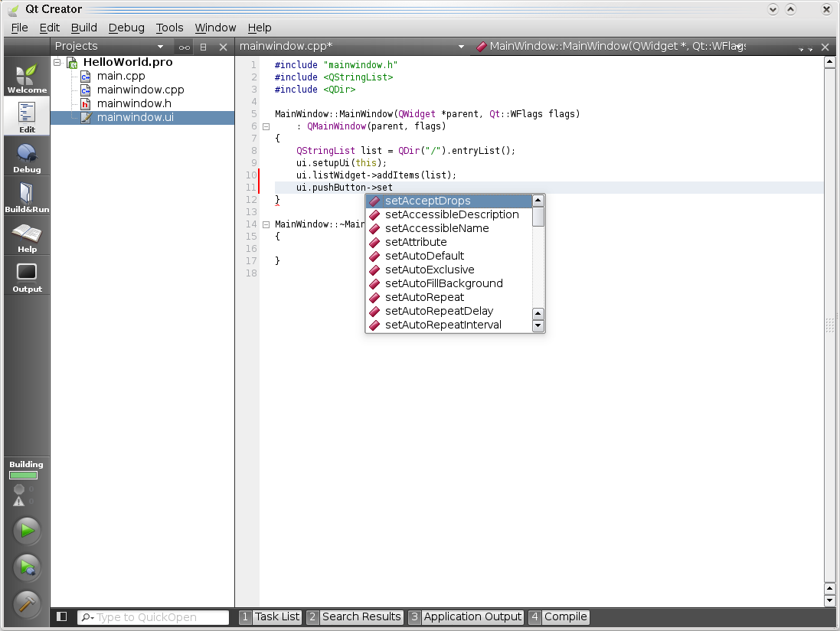The height and width of the screenshot is (631, 840).
Task: Choose setAutoRepeatInterval from the completion list
Action: coord(449,325)
